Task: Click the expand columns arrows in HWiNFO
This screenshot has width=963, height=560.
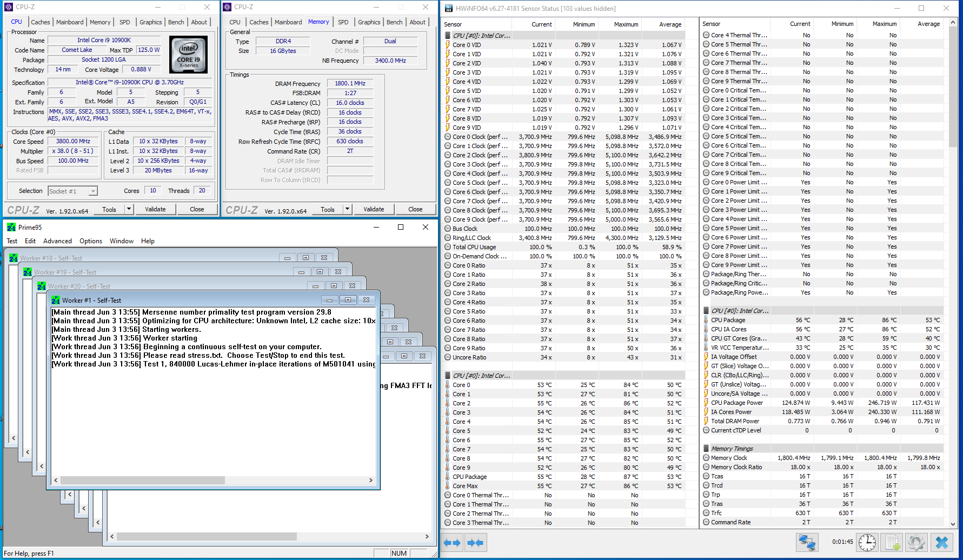Action: (x=452, y=542)
